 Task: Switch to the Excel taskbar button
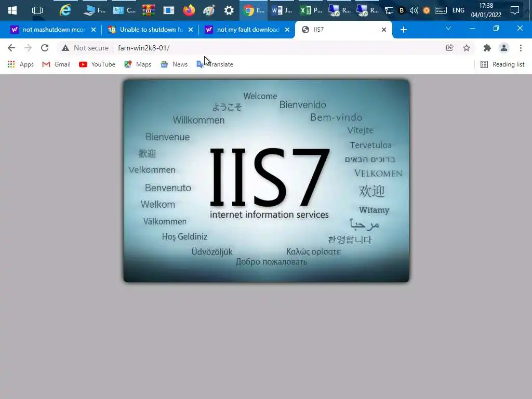(311, 10)
